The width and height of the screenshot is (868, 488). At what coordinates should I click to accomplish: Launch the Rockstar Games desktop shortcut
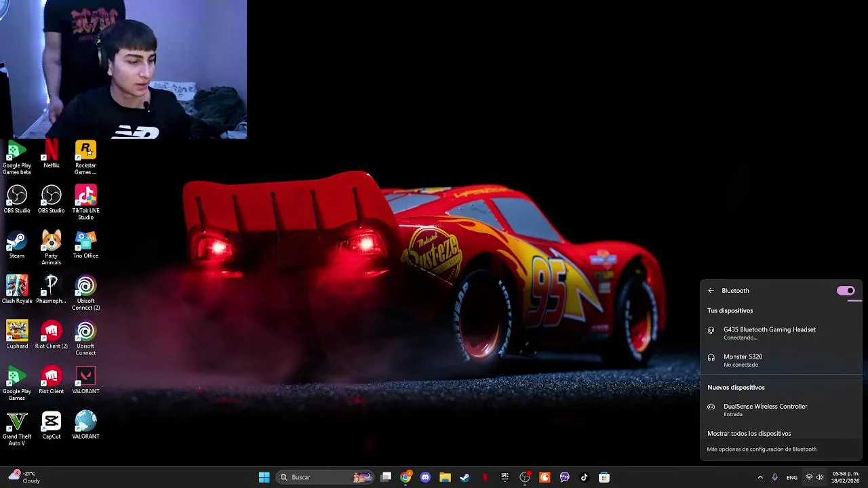tap(85, 158)
